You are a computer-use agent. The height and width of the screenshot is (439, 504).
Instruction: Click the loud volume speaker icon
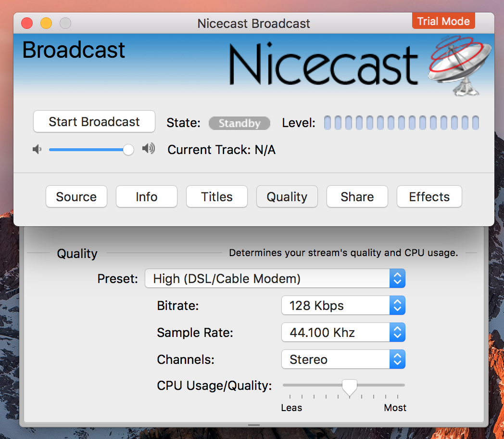click(149, 149)
